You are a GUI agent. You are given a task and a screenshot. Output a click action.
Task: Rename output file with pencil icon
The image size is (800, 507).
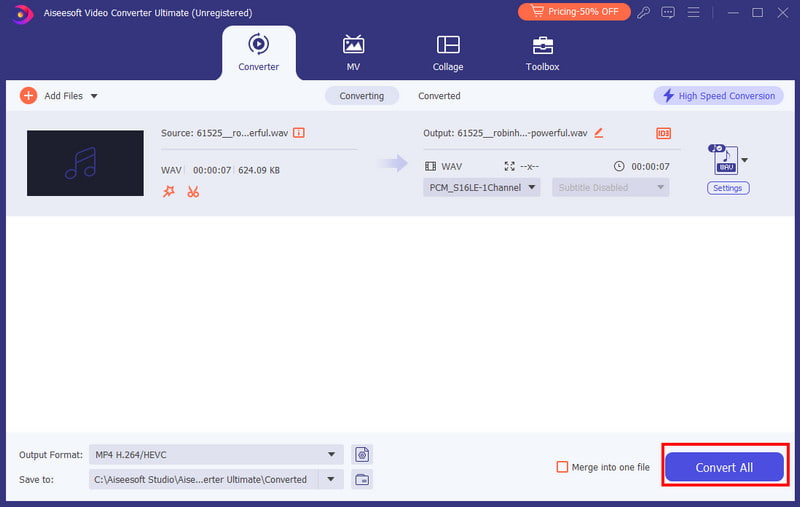tap(599, 133)
